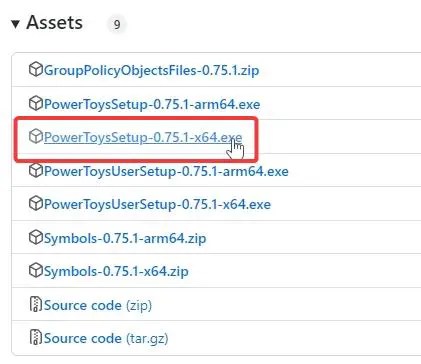Click the Assets count badge showing 9
This screenshot has height=364, width=421.
pos(117,24)
